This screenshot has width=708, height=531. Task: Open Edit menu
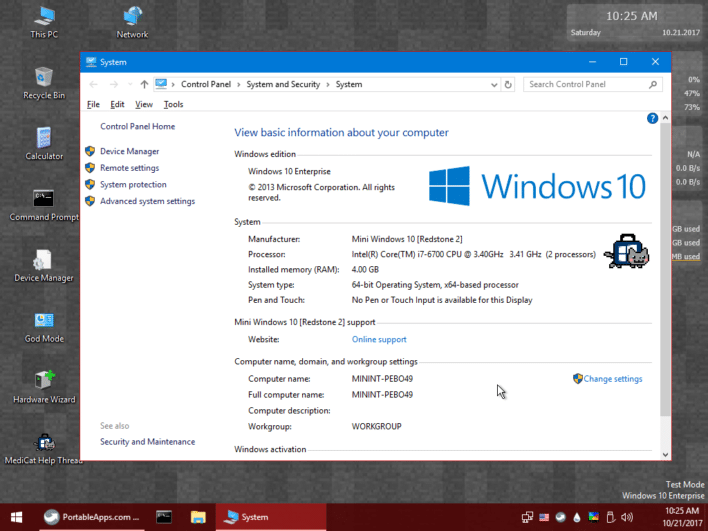(x=117, y=104)
